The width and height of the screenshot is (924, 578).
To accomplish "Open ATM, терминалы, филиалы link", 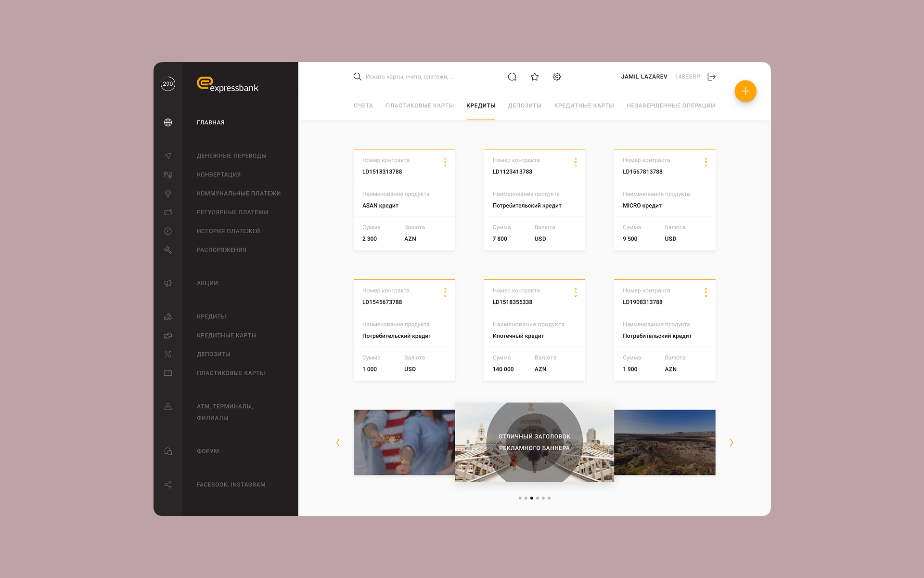I will tap(225, 412).
